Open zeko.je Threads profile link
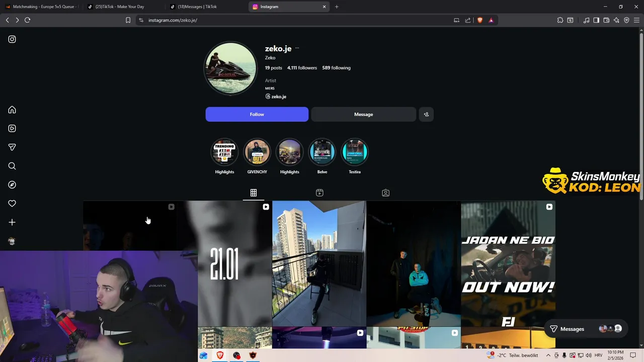644x362 pixels. point(276,97)
